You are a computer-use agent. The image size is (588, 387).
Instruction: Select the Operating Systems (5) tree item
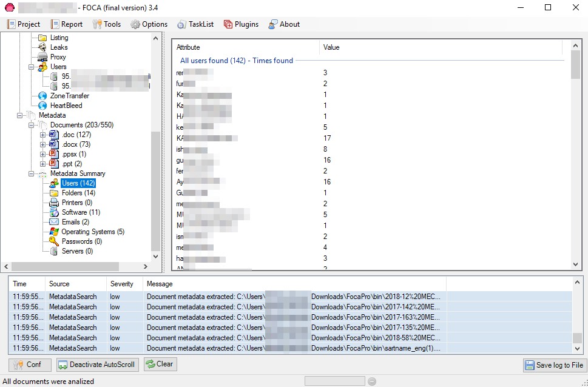pyautogui.click(x=93, y=232)
